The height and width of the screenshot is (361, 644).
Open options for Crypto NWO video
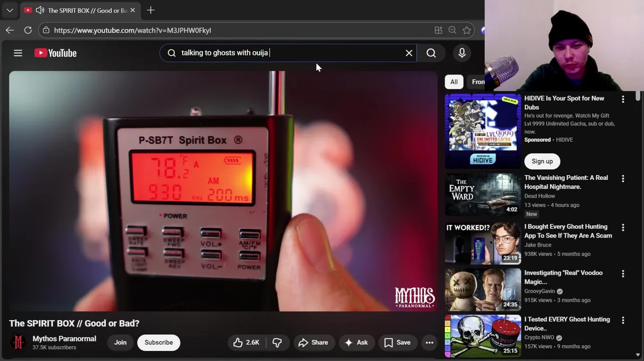[x=623, y=320]
